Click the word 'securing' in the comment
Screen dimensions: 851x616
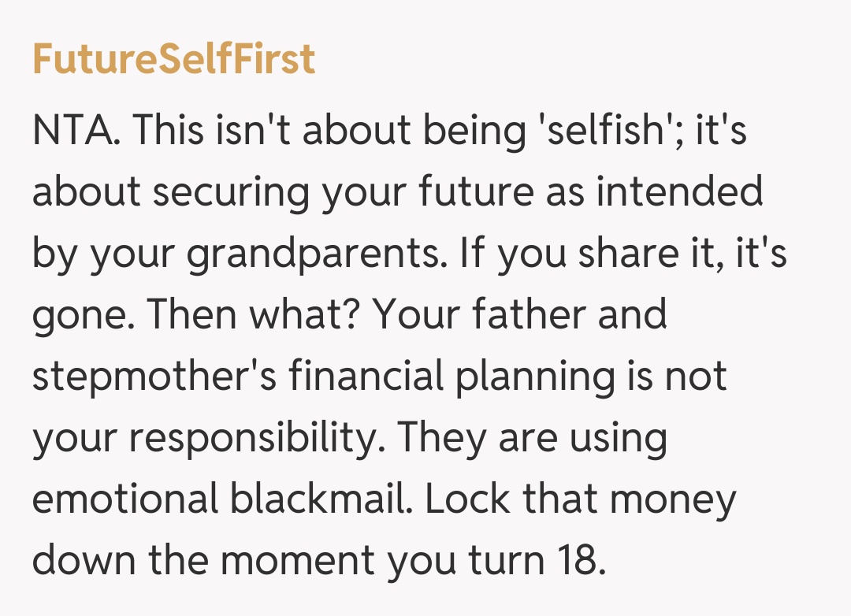(228, 192)
